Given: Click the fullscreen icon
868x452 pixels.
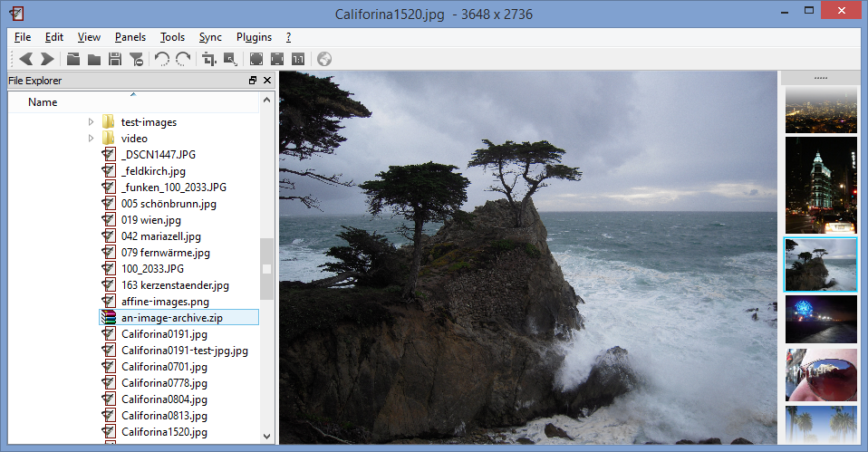Looking at the screenshot, I should click(x=256, y=59).
